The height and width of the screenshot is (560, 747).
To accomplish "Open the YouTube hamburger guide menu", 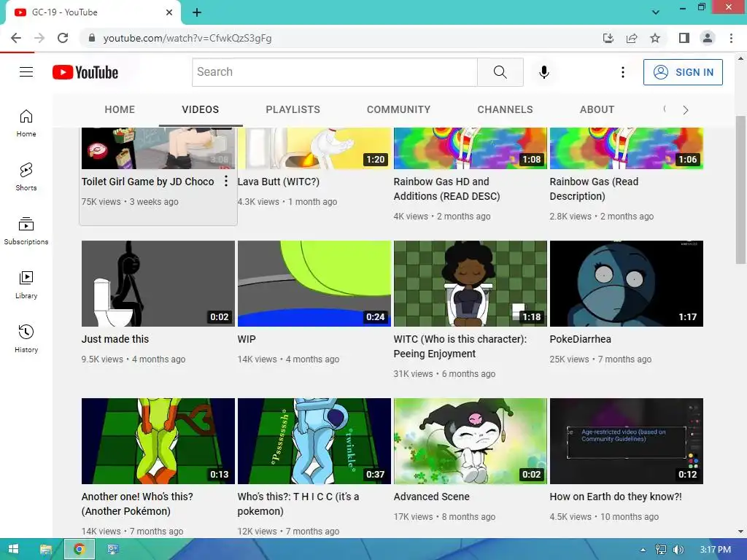I will 26,72.
